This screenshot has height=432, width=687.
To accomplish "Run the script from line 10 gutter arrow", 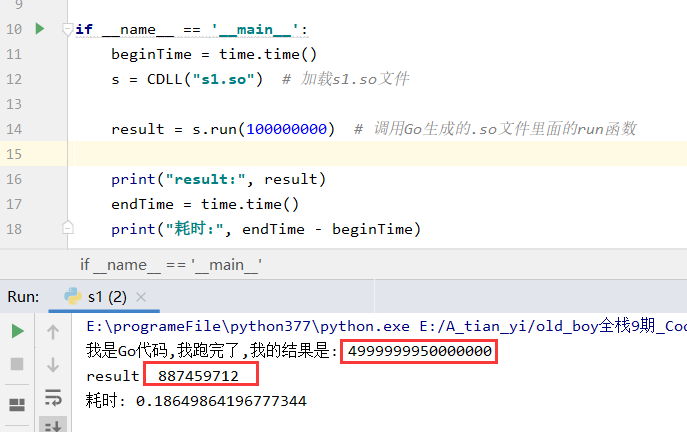I will tap(40, 29).
